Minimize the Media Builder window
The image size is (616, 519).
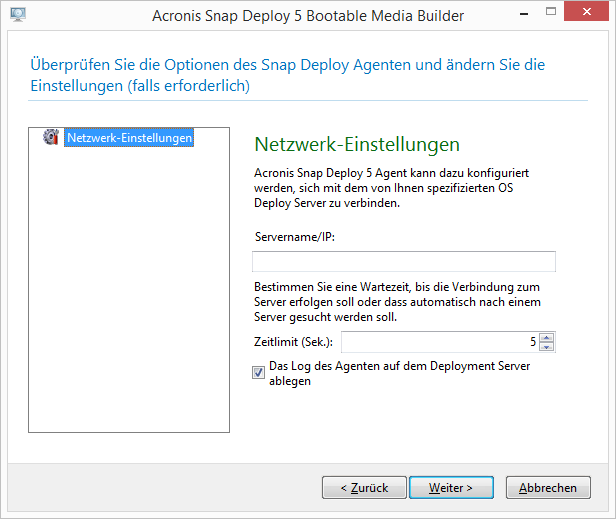coord(524,13)
